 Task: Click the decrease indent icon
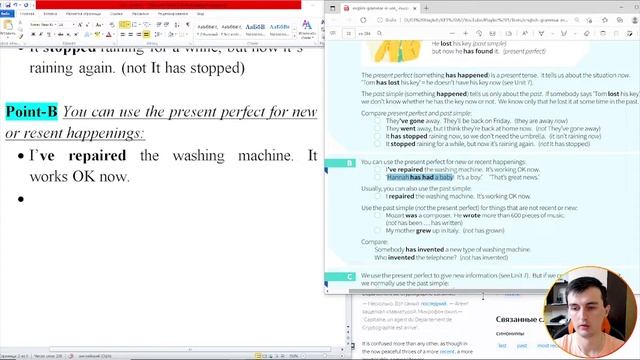(x=159, y=25)
